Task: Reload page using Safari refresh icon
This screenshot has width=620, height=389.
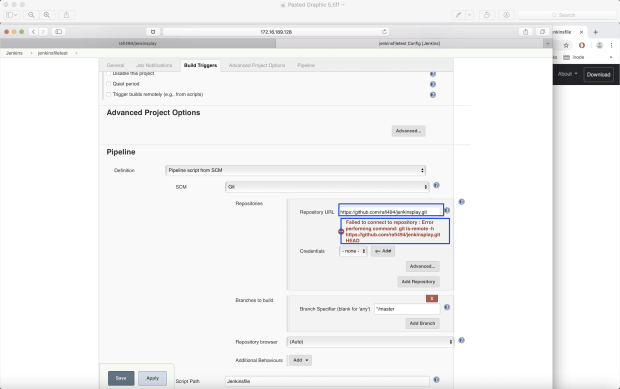Action: click(384, 32)
